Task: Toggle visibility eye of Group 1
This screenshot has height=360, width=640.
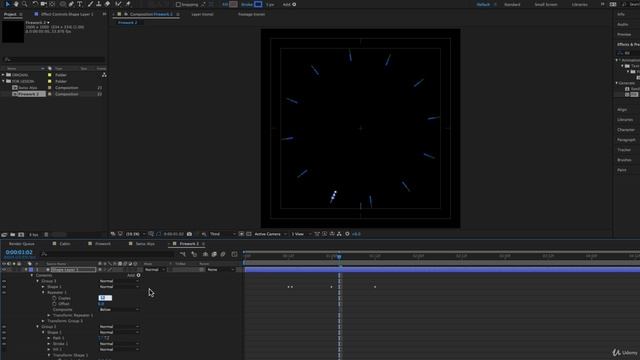Action: point(4,281)
